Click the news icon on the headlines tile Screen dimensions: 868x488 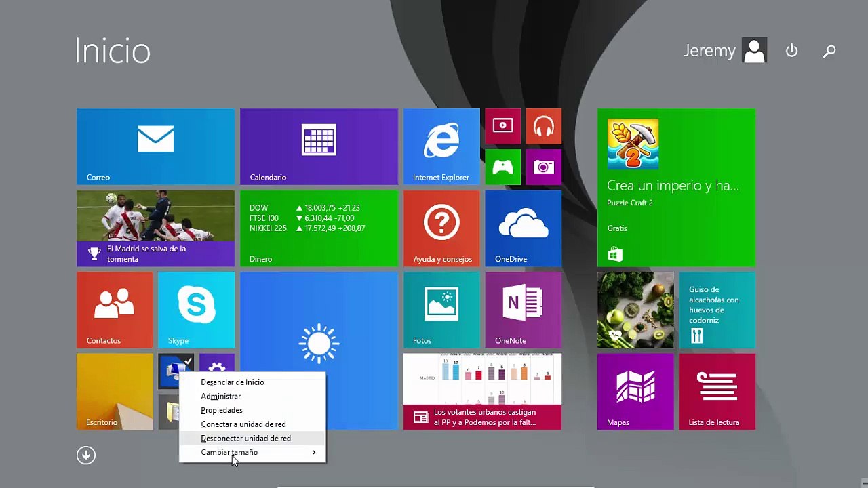420,417
